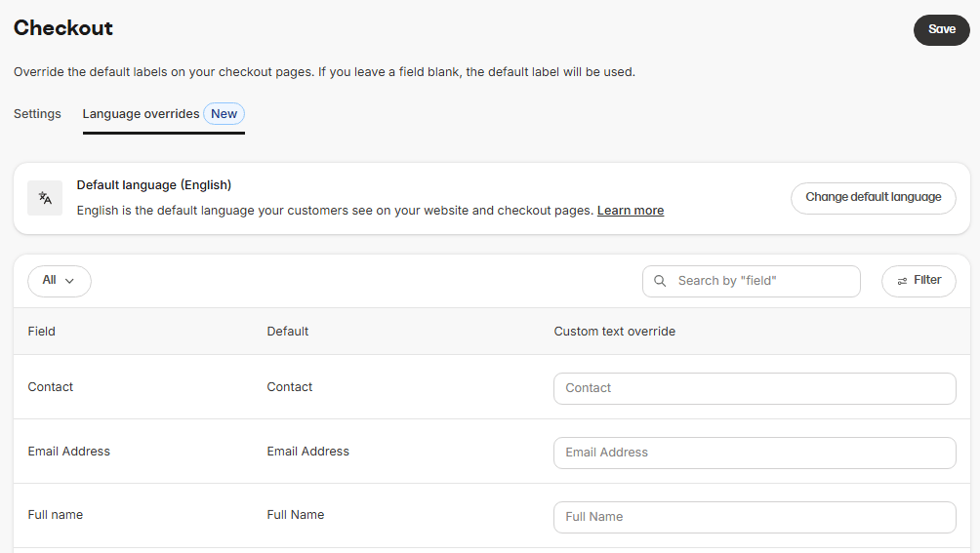Open the All fields dropdown
This screenshot has height=553, width=980.
[x=60, y=281]
